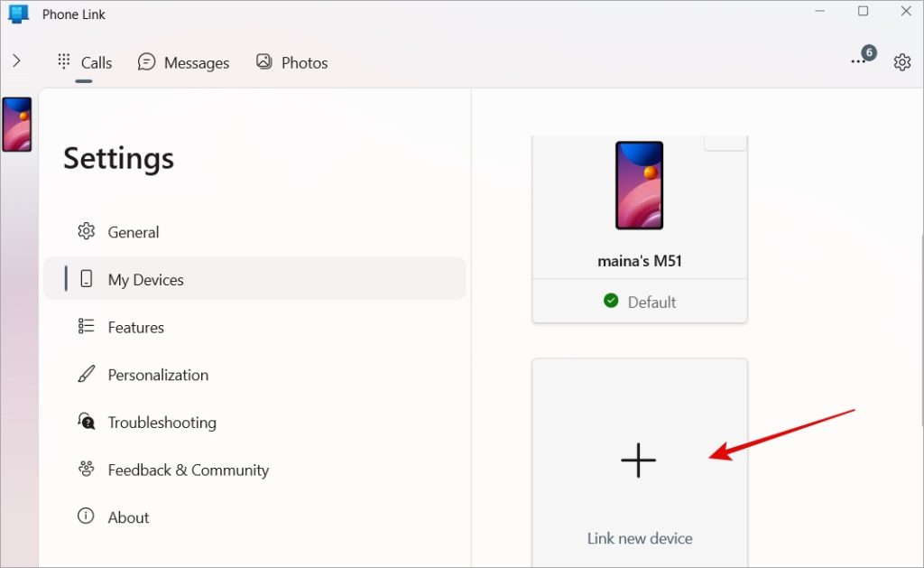Open Troubleshooting section
The height and width of the screenshot is (568, 924).
tap(162, 423)
